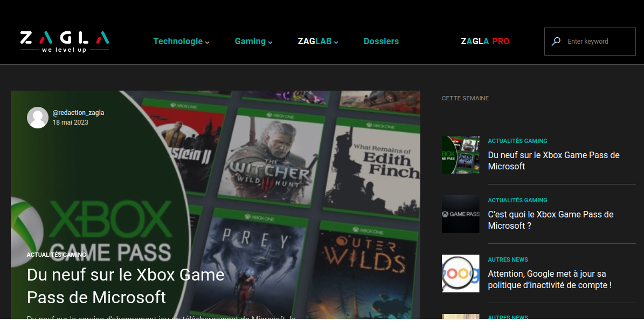Screen dimensions: 644x321
Task: Click the CETTE SEMAINE sidebar heading
Action: click(465, 98)
